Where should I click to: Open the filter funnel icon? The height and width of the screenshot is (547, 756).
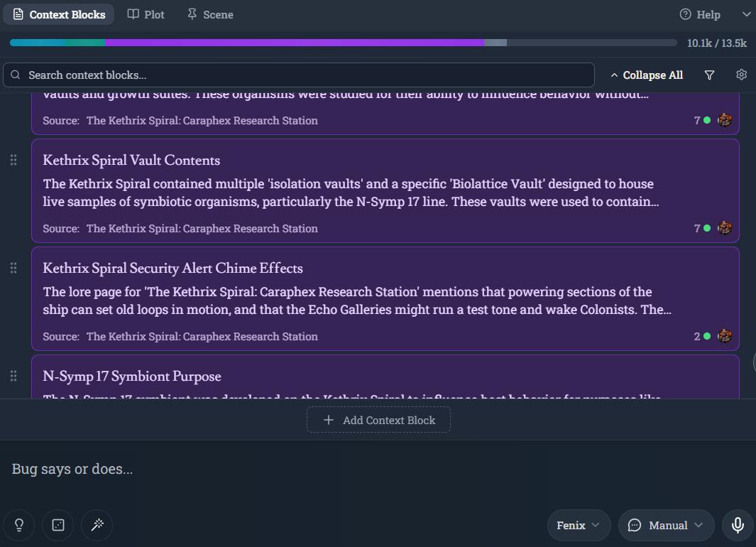[x=709, y=75]
